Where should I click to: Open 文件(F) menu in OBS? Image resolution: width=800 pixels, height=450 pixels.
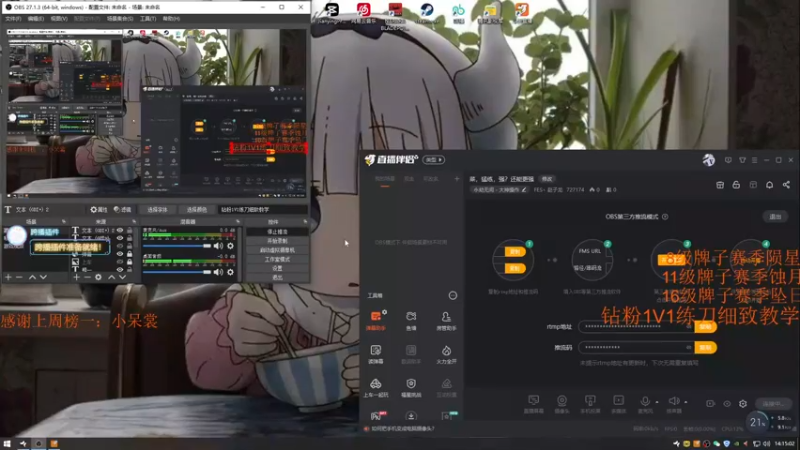[x=13, y=19]
